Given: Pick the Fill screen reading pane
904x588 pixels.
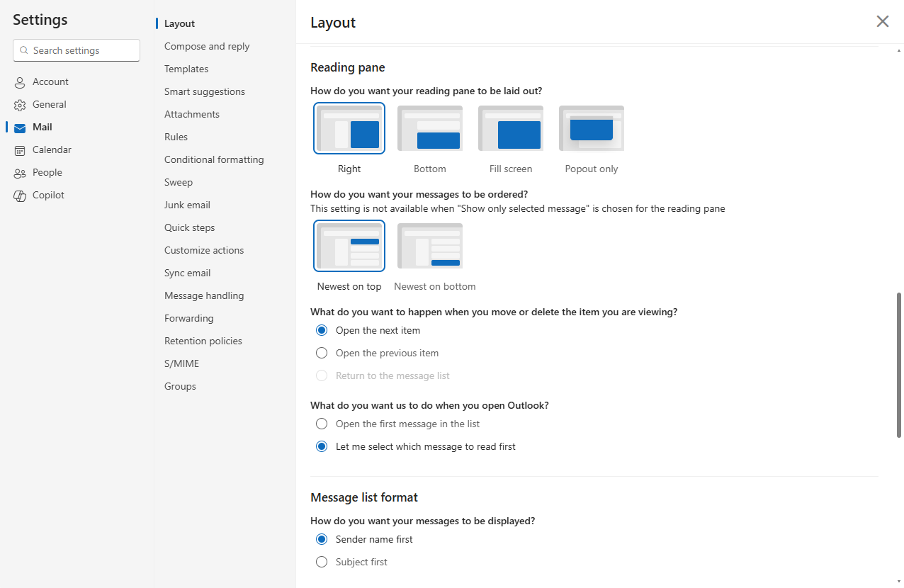Looking at the screenshot, I should (x=510, y=129).
